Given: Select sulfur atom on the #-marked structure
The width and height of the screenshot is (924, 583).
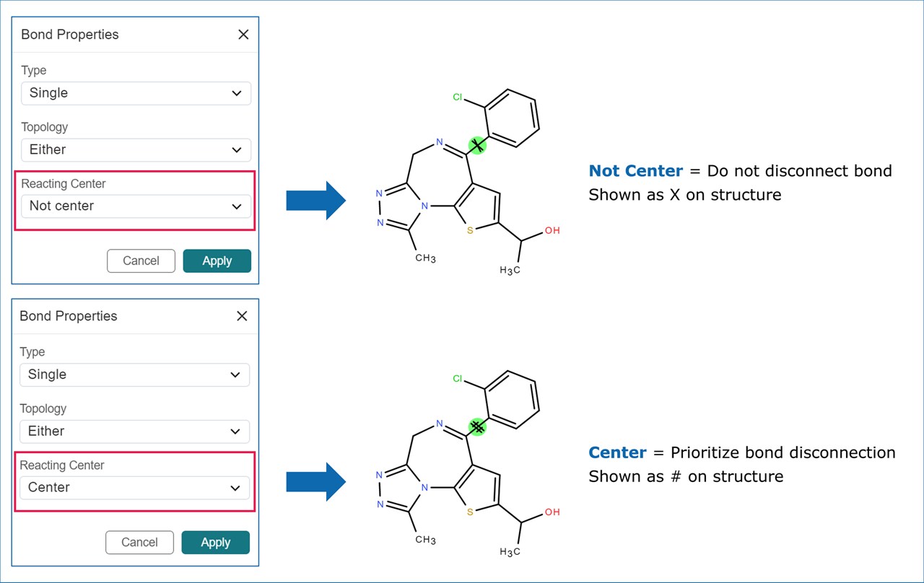Looking at the screenshot, I should 470,512.
